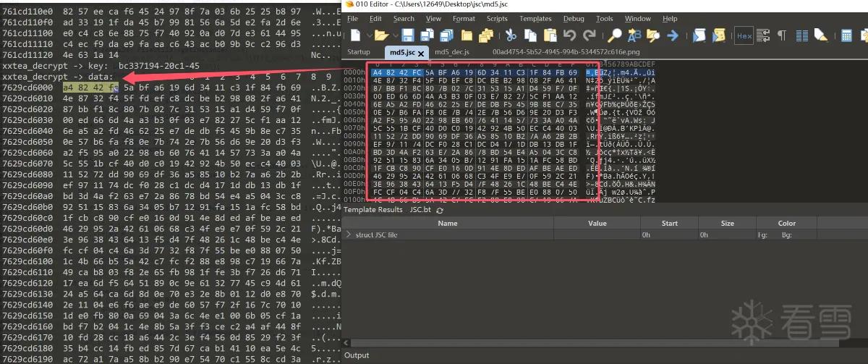The width and height of the screenshot is (868, 364).
Task: Toggle the Hex edit mode button
Action: (x=743, y=35)
